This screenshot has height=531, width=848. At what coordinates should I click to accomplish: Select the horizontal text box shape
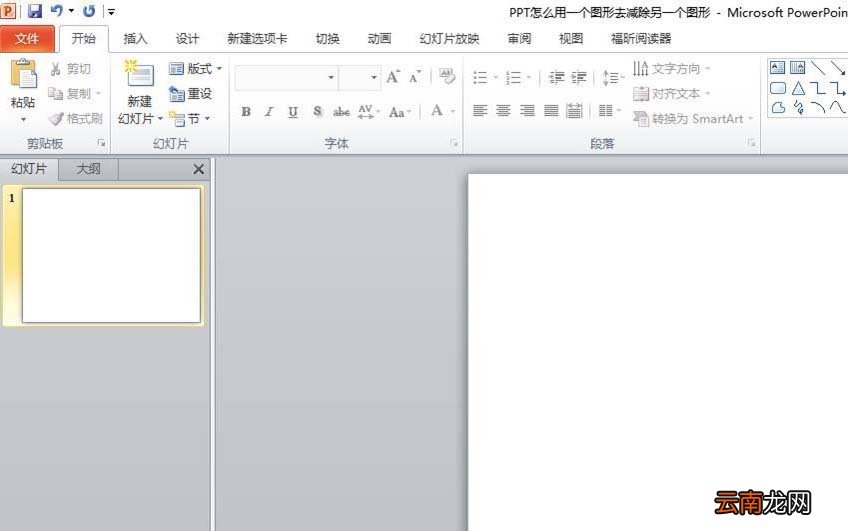coord(777,68)
